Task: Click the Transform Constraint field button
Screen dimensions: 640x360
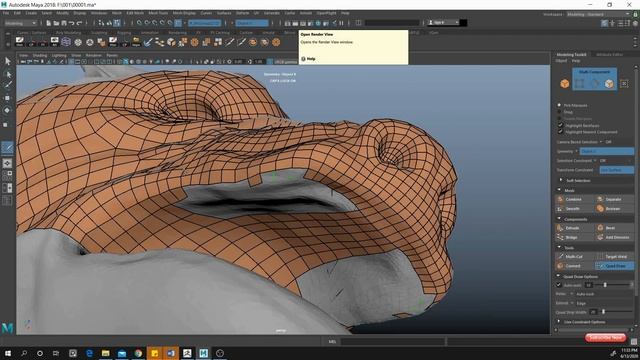Action: click(616, 170)
